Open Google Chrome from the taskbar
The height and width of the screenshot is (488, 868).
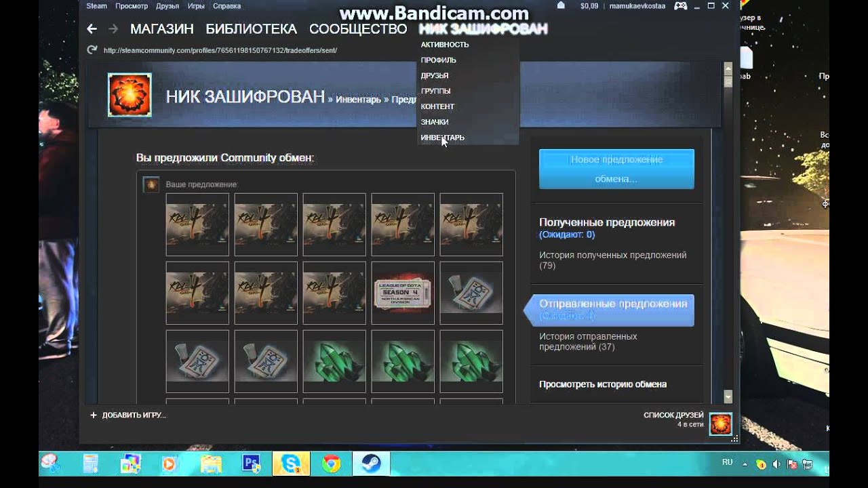tap(331, 464)
